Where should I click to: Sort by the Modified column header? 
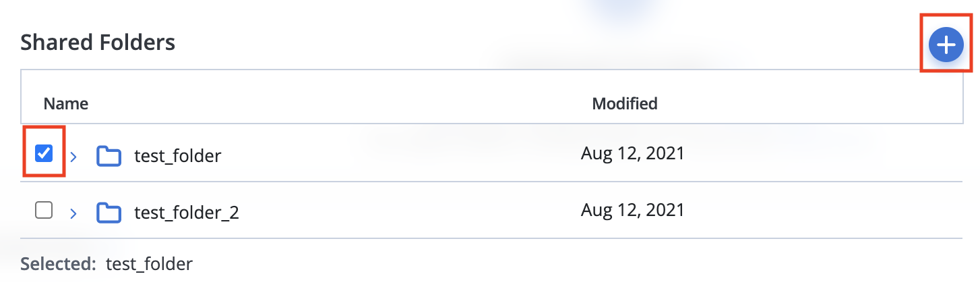click(625, 104)
